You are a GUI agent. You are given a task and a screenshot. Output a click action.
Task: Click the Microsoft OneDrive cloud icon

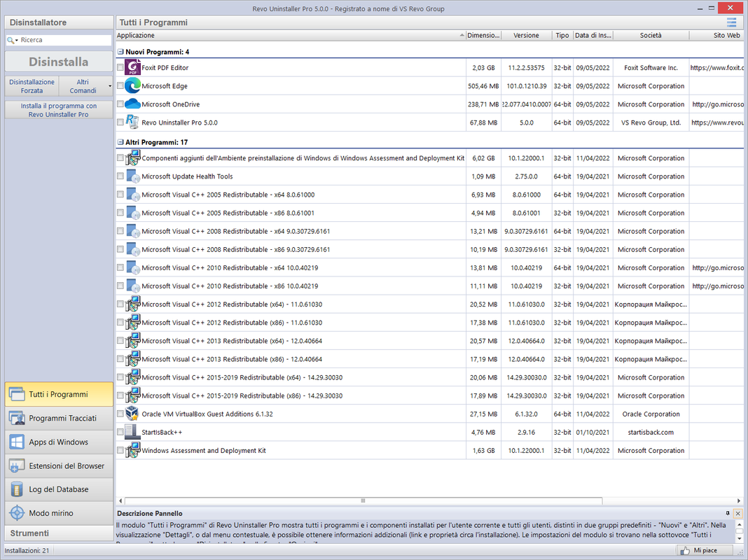[132, 104]
